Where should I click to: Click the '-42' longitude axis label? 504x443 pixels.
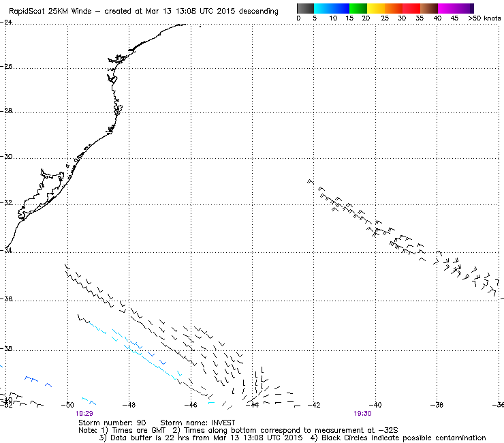(x=314, y=405)
